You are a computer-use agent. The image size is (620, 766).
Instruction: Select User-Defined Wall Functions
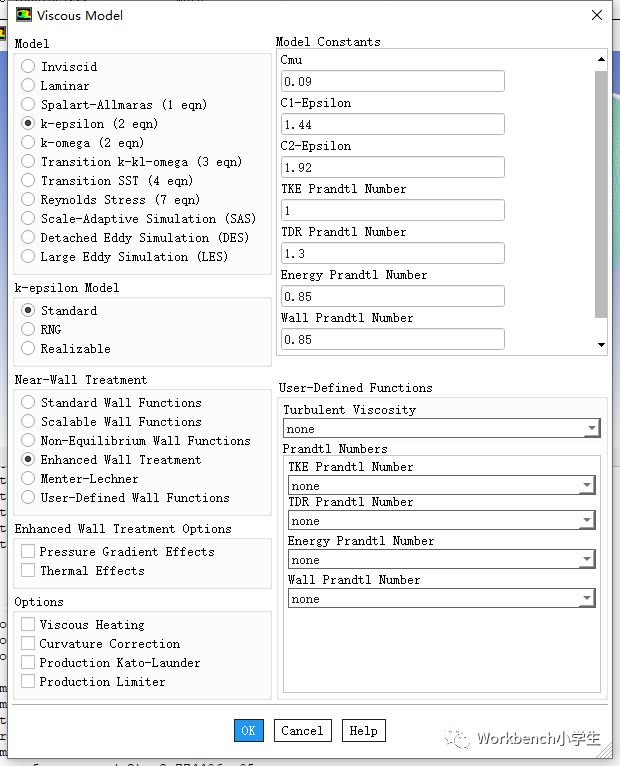coord(28,497)
